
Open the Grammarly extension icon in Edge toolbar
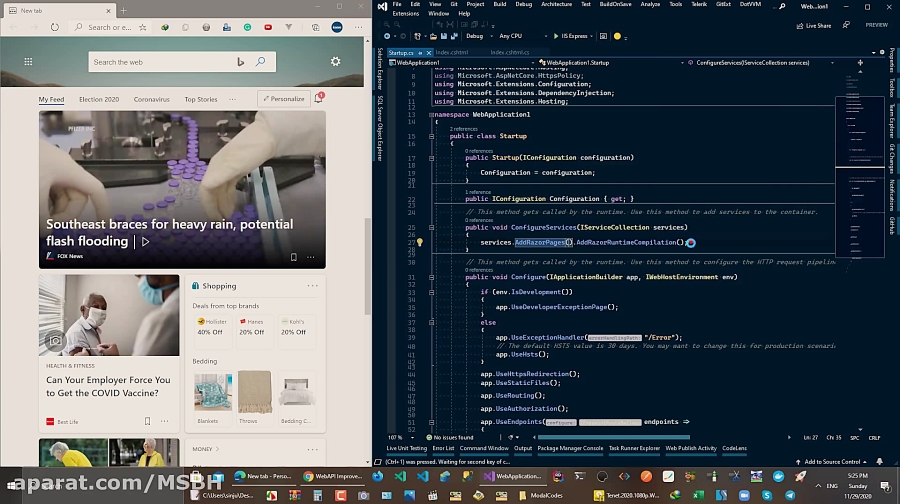click(x=247, y=27)
